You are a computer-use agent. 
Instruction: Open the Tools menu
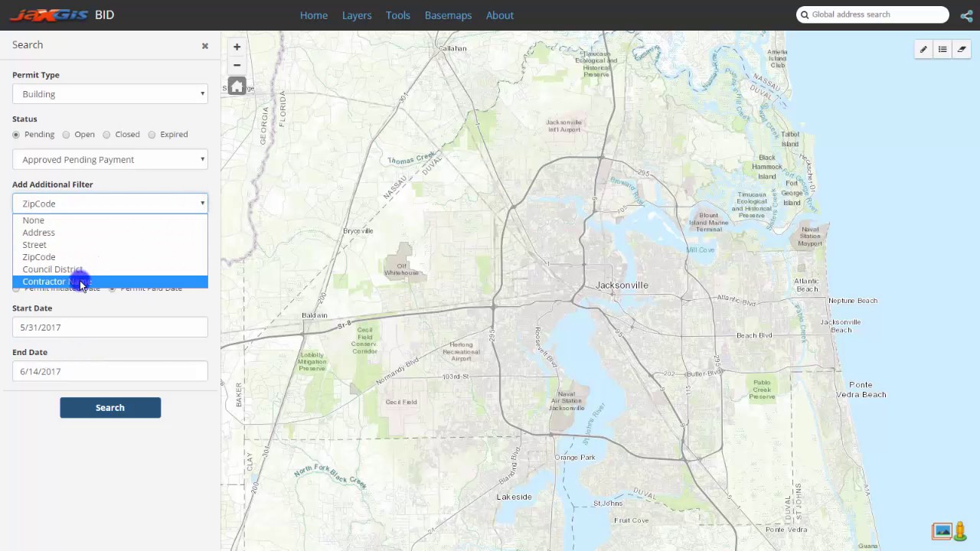(x=398, y=15)
